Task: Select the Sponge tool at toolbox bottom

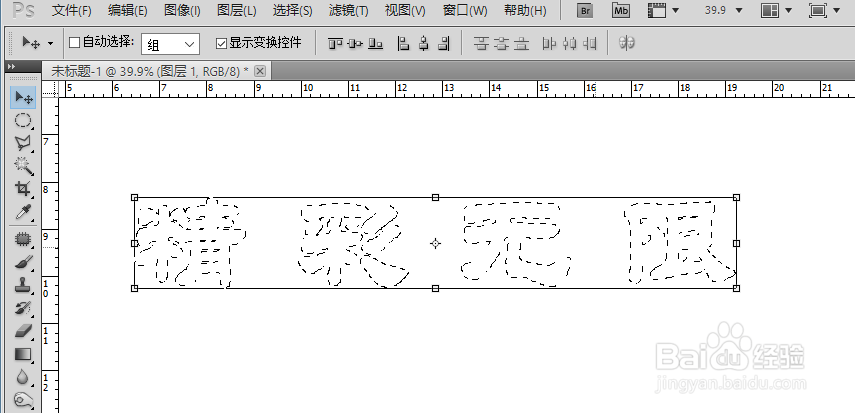Action: 23,400
